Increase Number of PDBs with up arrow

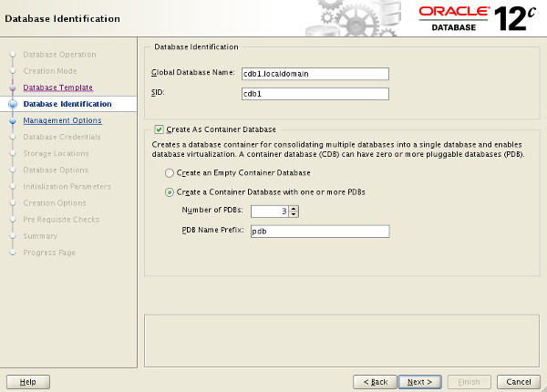pos(294,209)
